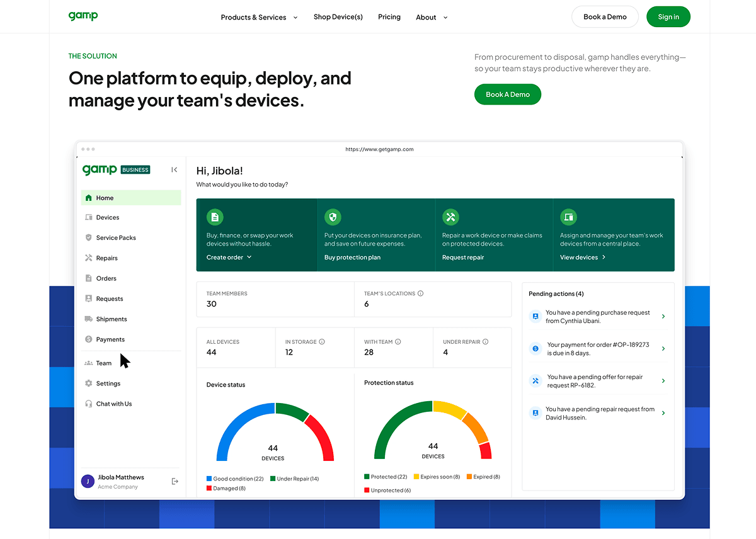Click the Repairs tools icon in sidebar
756x539 pixels.
89,258
